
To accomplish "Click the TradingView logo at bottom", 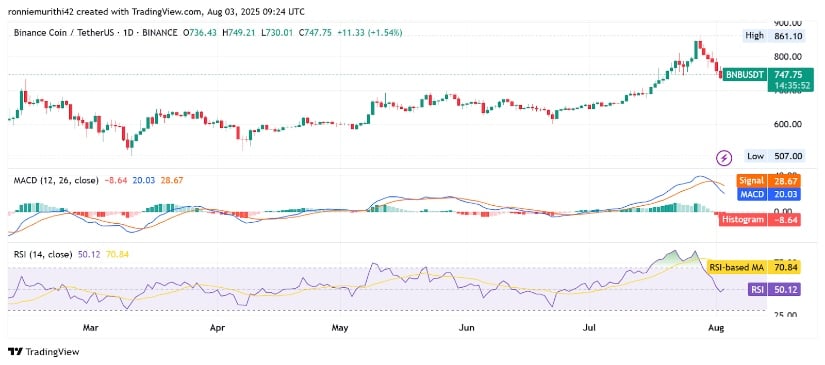I will click(43, 352).
